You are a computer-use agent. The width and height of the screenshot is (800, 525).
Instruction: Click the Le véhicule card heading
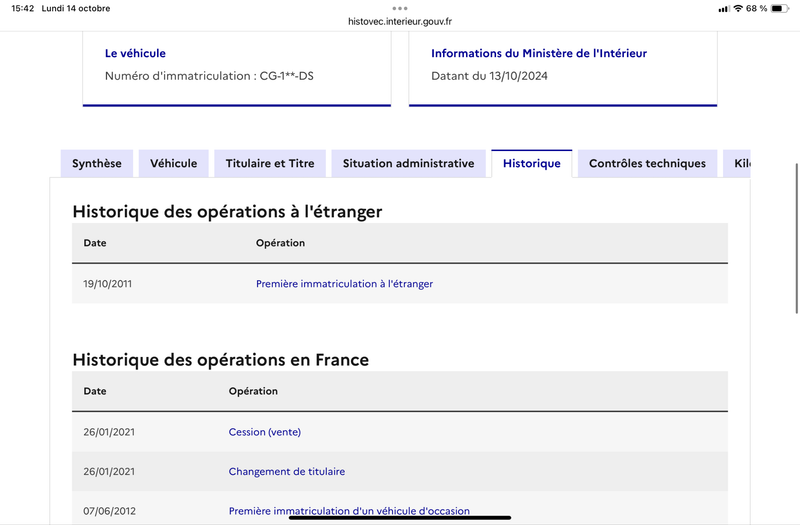[135, 53]
